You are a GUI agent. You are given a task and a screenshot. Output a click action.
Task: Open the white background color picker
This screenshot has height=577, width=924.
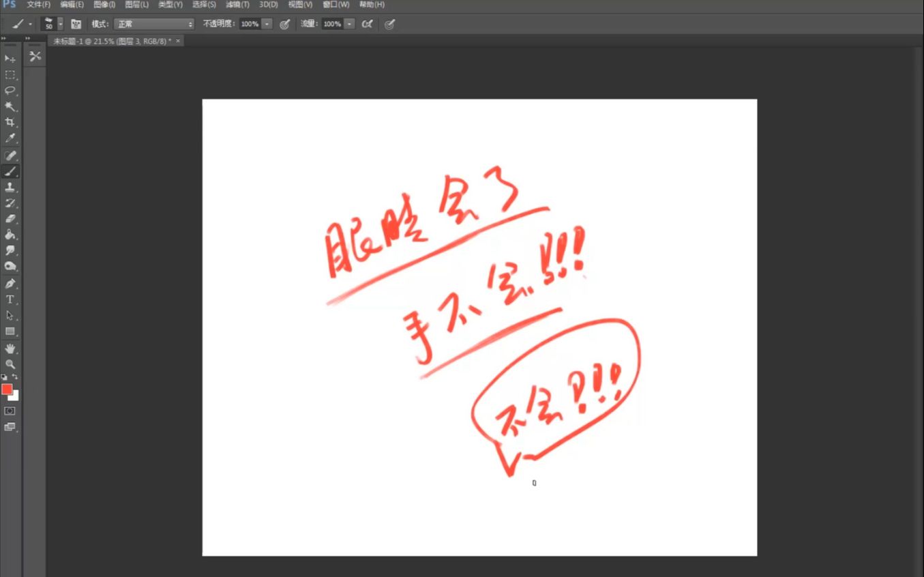(16, 397)
